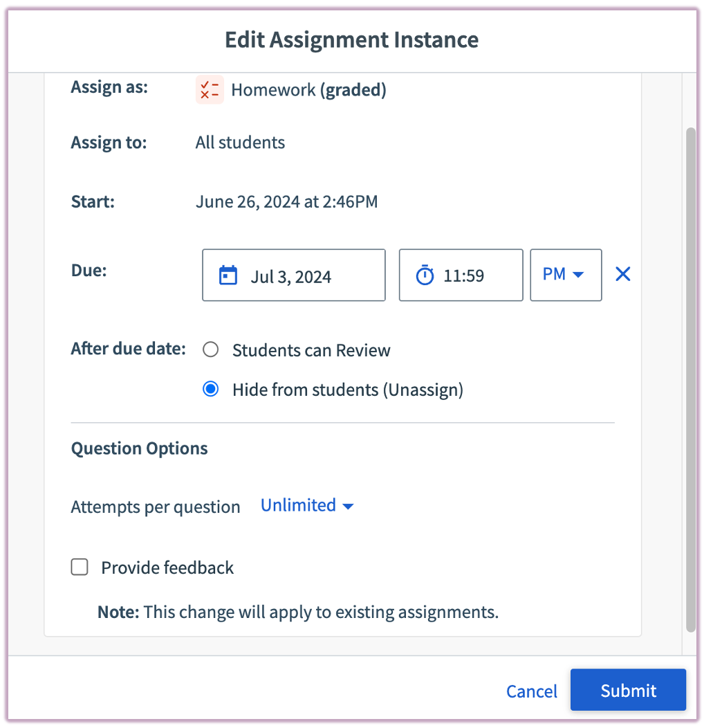Click the chevron arrow beside Unlimited
704x728 pixels.
pos(348,506)
